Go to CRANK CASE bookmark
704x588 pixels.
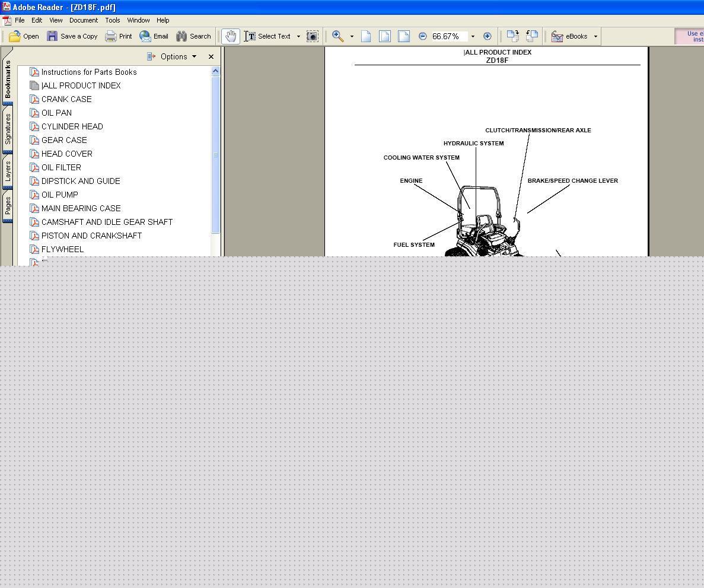click(x=60, y=99)
